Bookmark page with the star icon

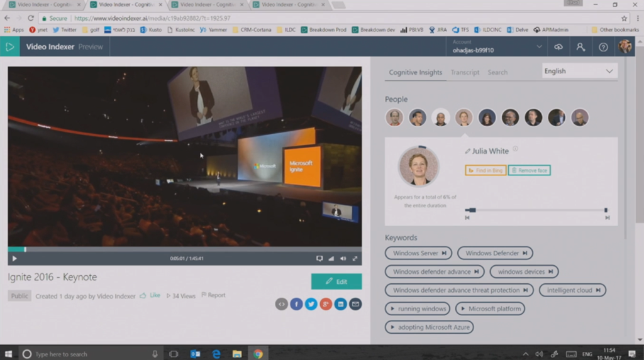click(624, 18)
